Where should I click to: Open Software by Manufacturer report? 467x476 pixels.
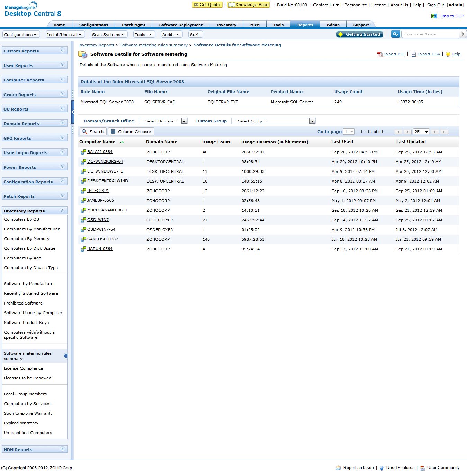pyautogui.click(x=29, y=284)
